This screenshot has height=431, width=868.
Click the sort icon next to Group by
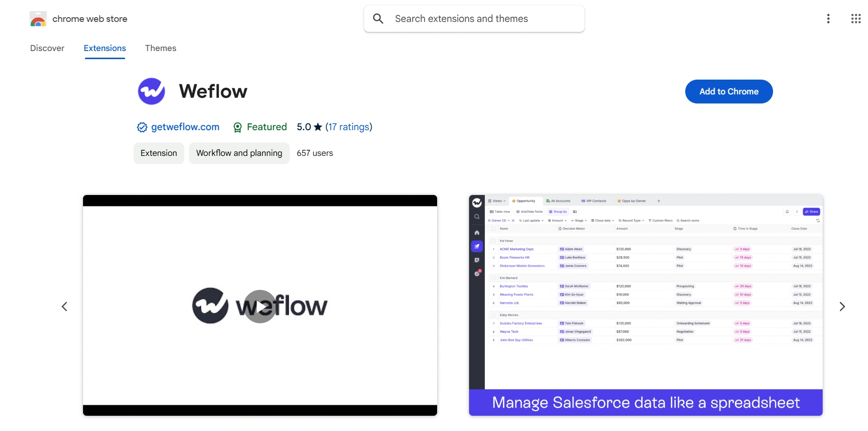click(575, 212)
